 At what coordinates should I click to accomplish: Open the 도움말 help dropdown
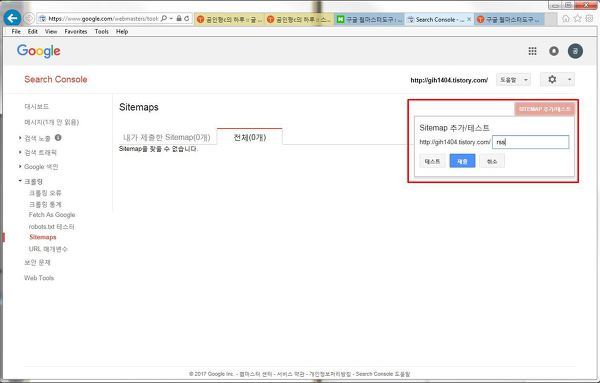pos(513,80)
